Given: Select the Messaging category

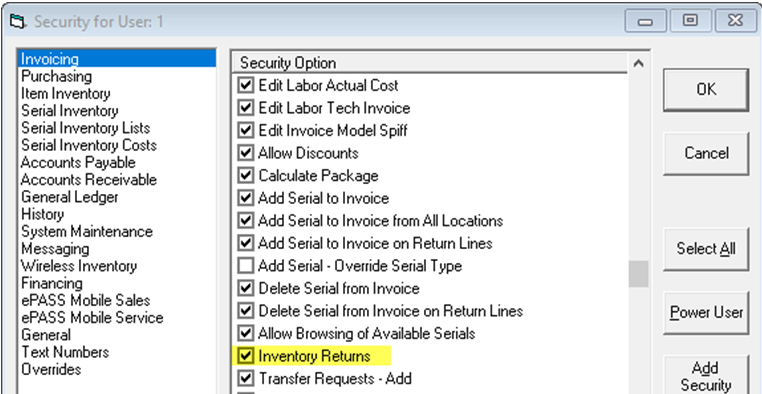Looking at the screenshot, I should tap(117, 249).
